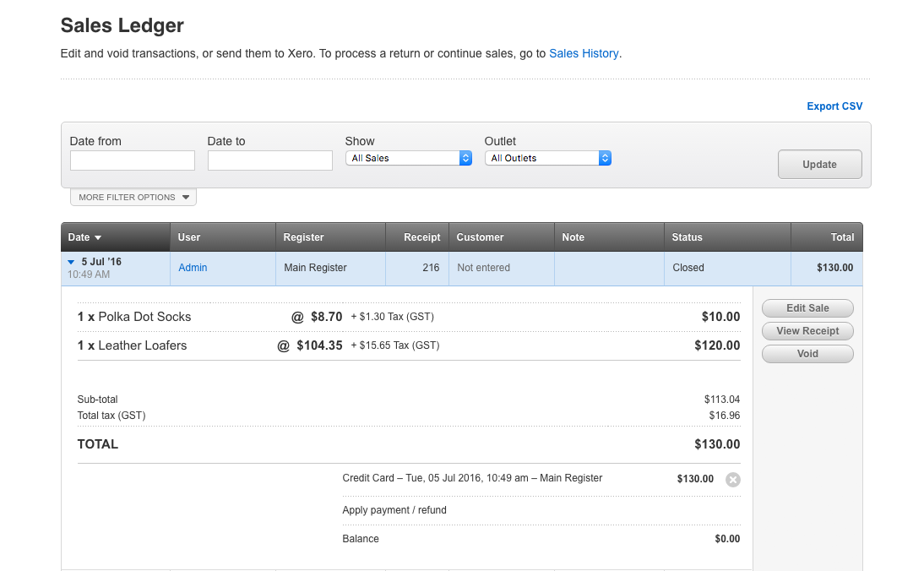Click the + $1.30 Tax (GST) text

(393, 317)
